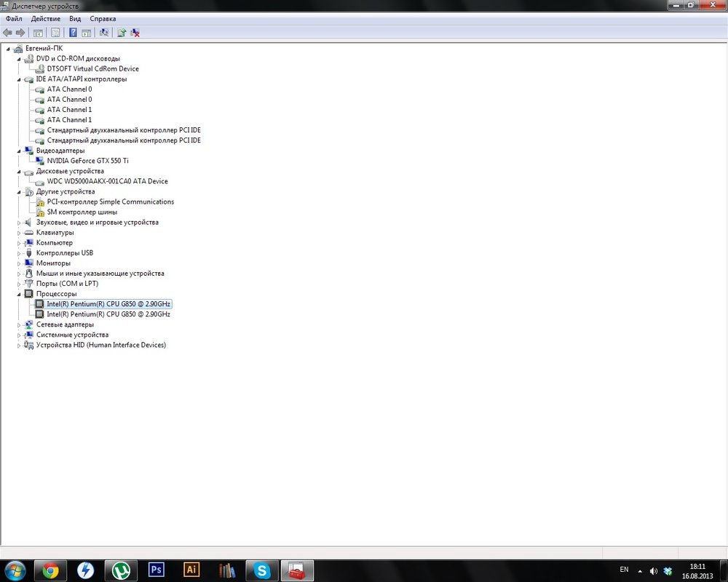Collapse the Процессоры category
The height and width of the screenshot is (582, 728).
coord(20,294)
